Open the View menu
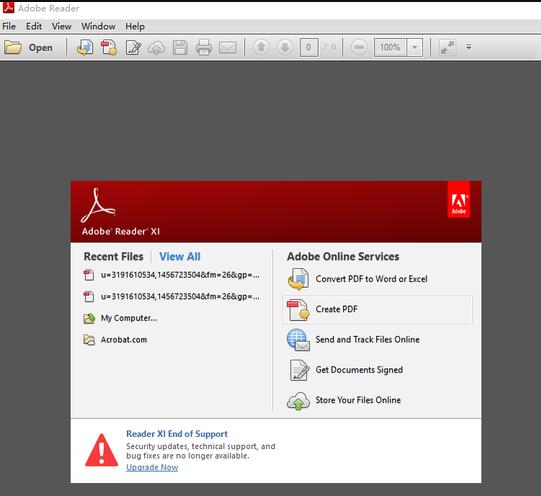The width and height of the screenshot is (541, 496). (x=62, y=26)
